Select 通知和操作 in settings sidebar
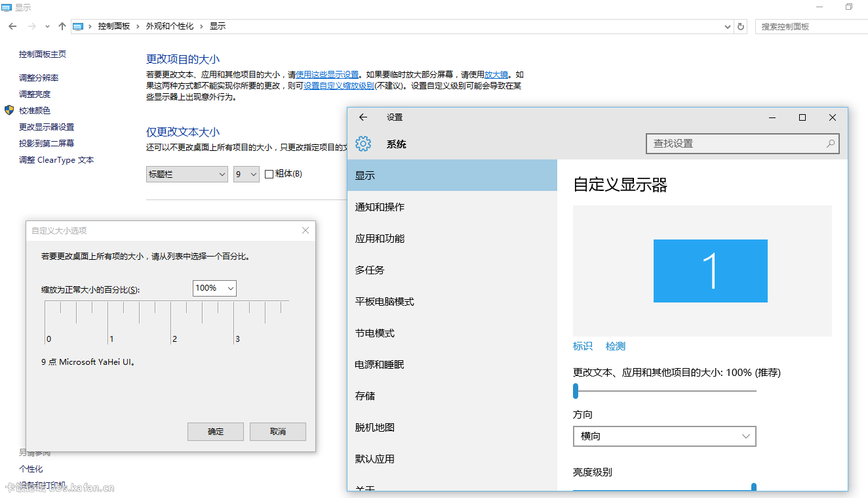The height and width of the screenshot is (498, 868). (452, 207)
